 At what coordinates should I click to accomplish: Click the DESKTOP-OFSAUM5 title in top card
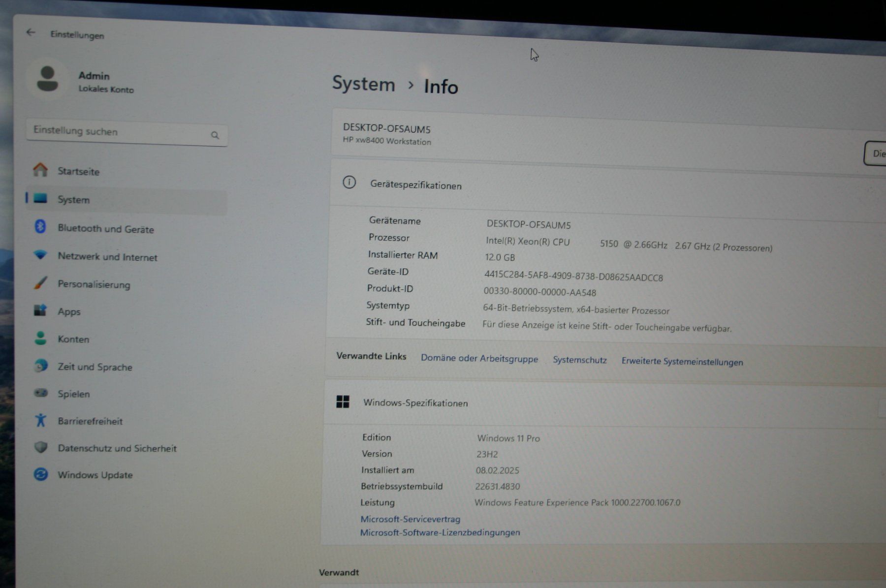[386, 128]
